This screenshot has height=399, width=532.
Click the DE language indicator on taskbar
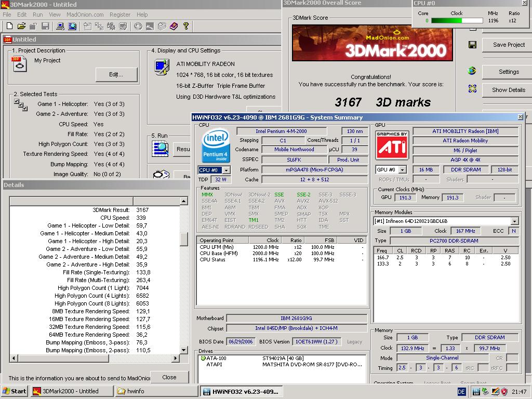[x=461, y=392]
